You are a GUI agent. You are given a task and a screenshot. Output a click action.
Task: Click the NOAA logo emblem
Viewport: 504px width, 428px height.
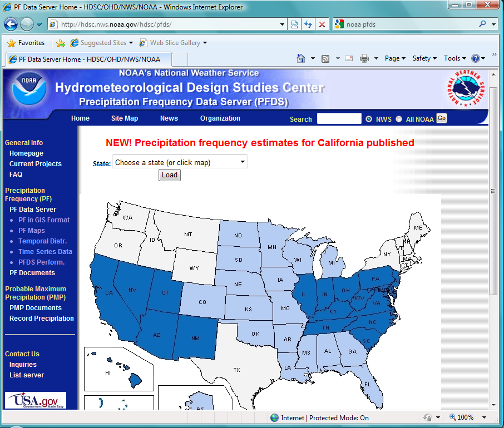(x=29, y=89)
